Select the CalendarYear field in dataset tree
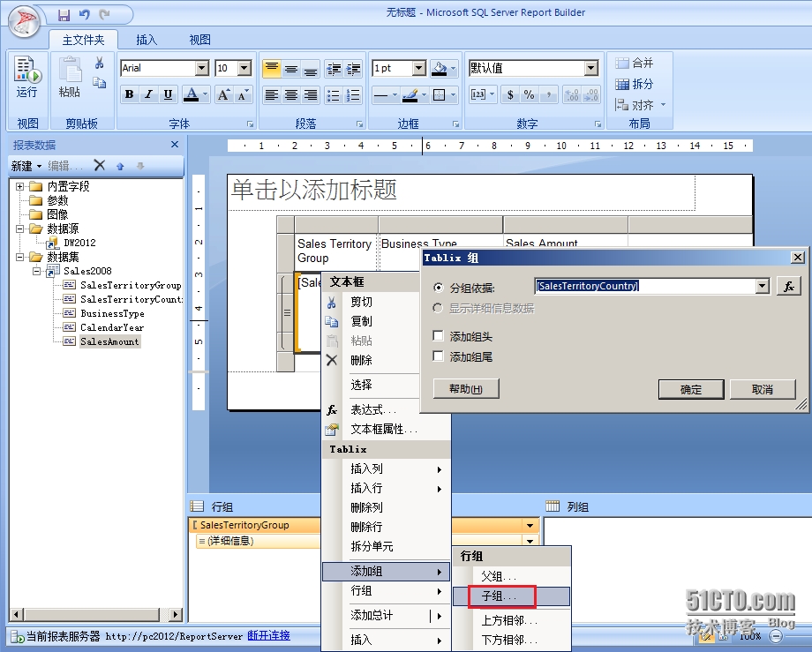Screen dimensions: 812x652 (112, 327)
